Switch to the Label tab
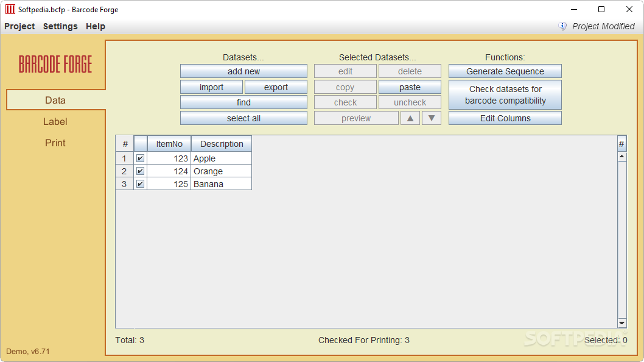 point(55,122)
